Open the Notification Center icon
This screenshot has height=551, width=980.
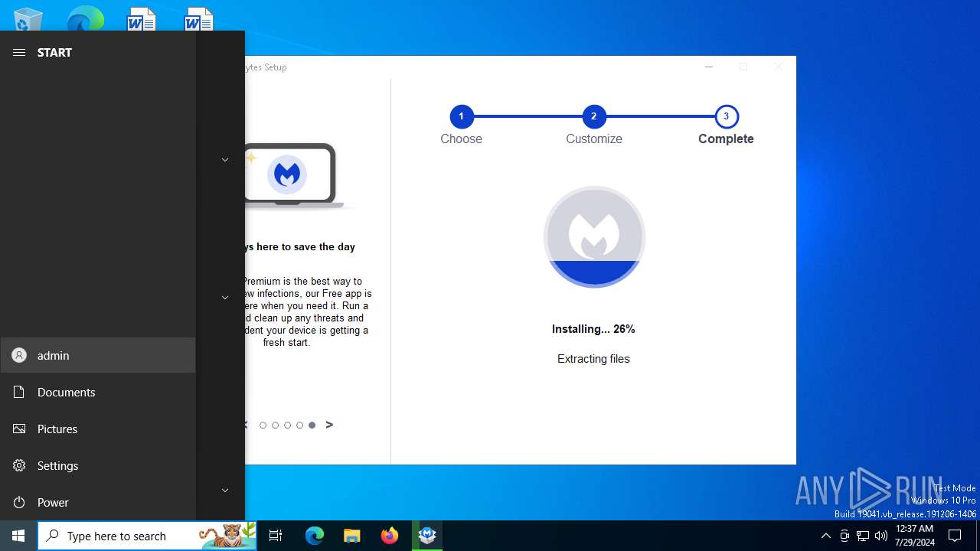point(955,536)
